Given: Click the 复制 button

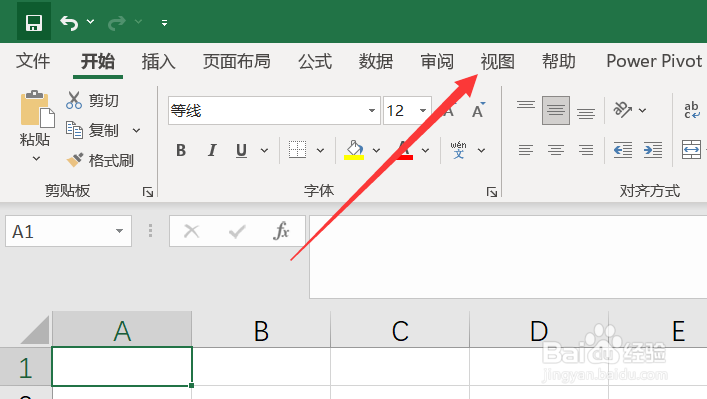Looking at the screenshot, I should click(x=92, y=130).
